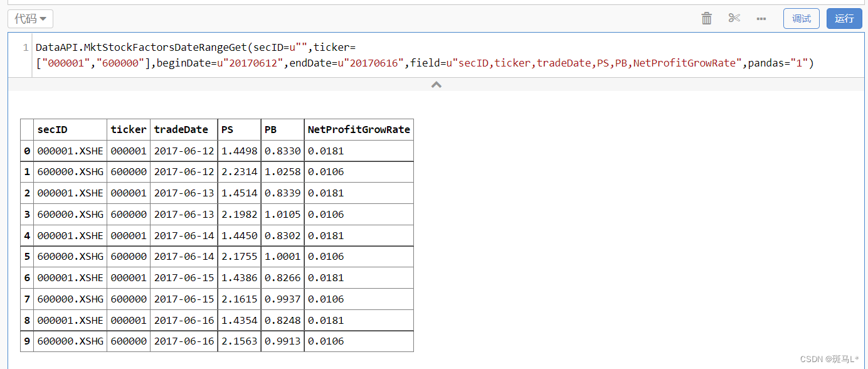Screen dimensions: 868x369
Task: Click PB value 0.8248
Action: tap(283, 321)
